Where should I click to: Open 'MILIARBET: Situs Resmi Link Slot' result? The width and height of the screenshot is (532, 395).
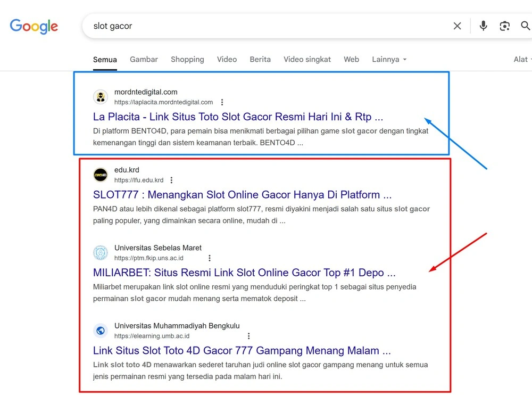click(x=244, y=273)
